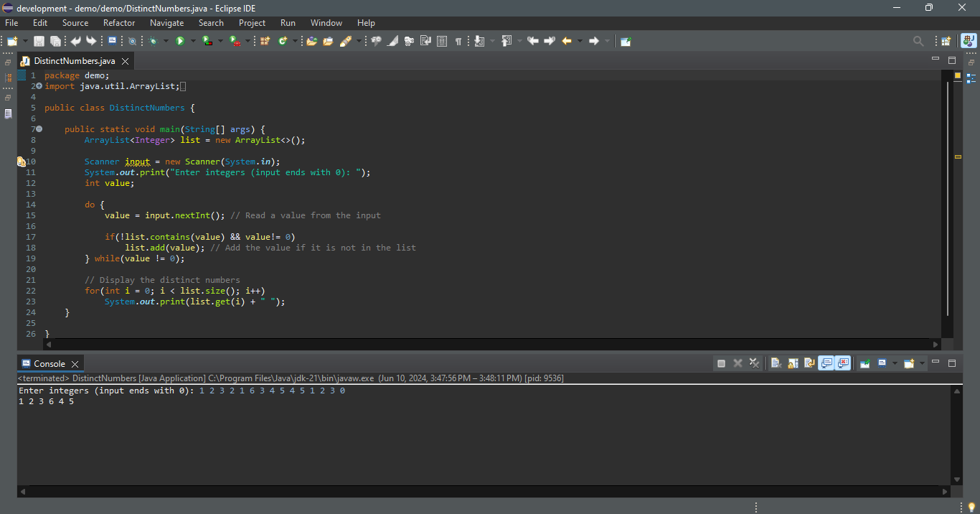
Task: Click Clear Console icon
Action: pos(776,363)
